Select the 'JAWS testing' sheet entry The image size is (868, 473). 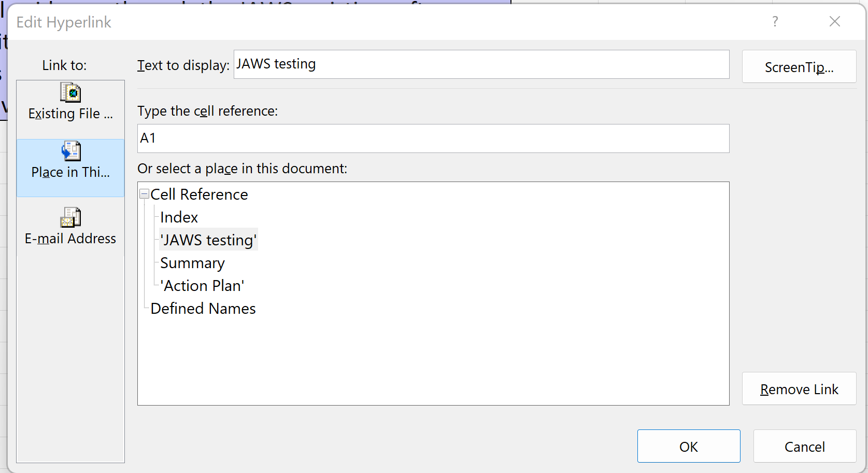[x=208, y=240]
